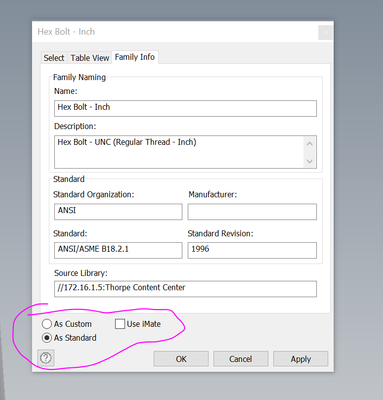This screenshot has height=400, width=383.
Task: Click the Family Naming group label
Action: tap(79, 77)
